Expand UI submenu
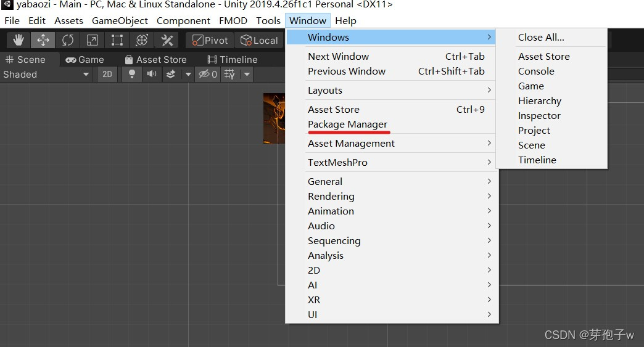The height and width of the screenshot is (347, 644). tap(391, 314)
